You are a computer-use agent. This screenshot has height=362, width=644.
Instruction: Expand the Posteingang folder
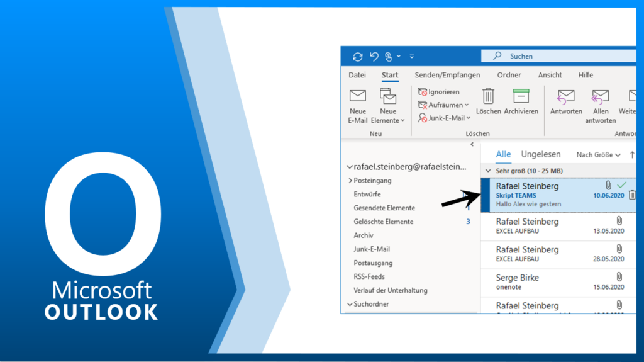350,181
